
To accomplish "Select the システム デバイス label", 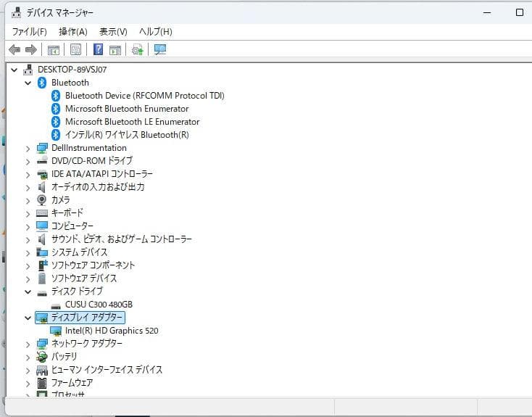I will click(x=79, y=252).
